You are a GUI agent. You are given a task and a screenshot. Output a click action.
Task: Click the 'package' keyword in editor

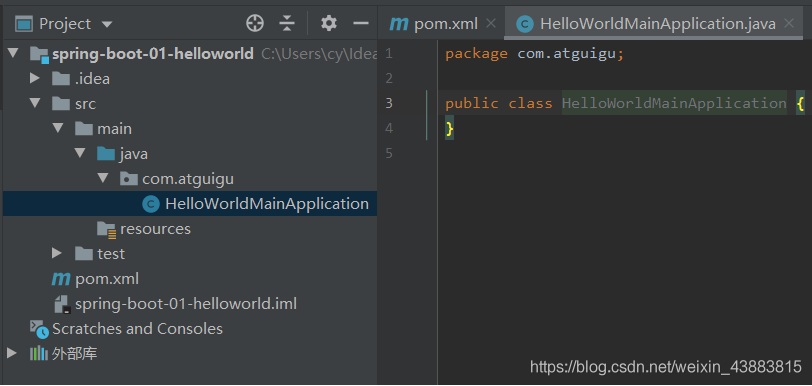tap(476, 54)
